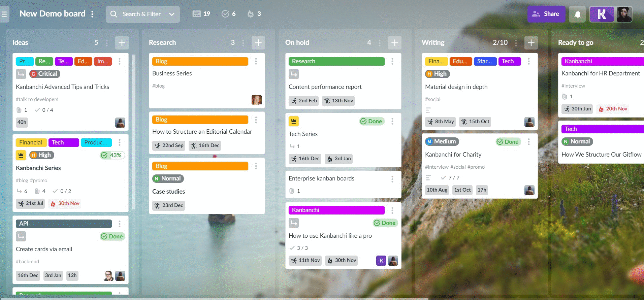Open Kanbanchi Series card menu

(x=120, y=142)
